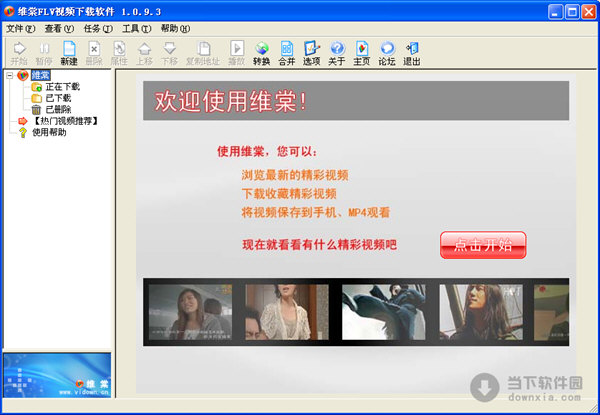The image size is (600, 415).
Task: Open the 任务(T) menu
Action: pyautogui.click(x=98, y=29)
